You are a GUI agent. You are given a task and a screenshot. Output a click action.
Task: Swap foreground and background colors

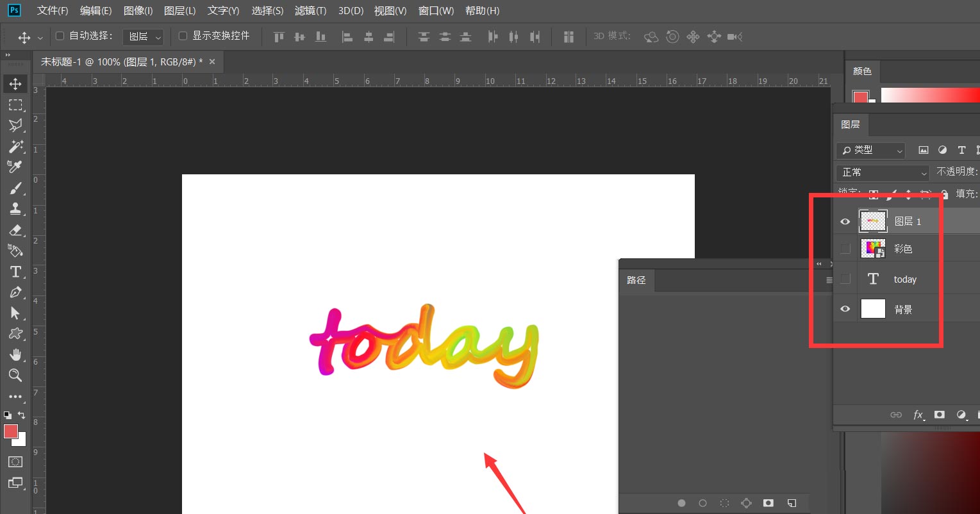(22, 415)
